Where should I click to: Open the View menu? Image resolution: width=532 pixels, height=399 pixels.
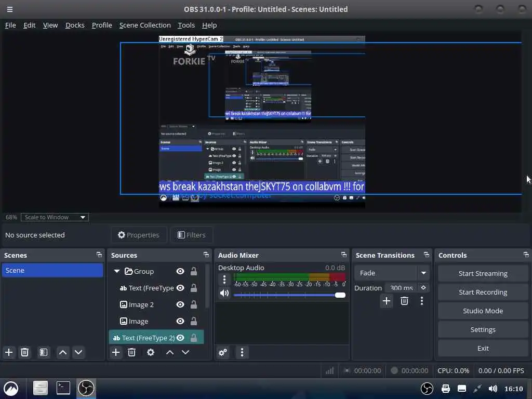point(50,25)
